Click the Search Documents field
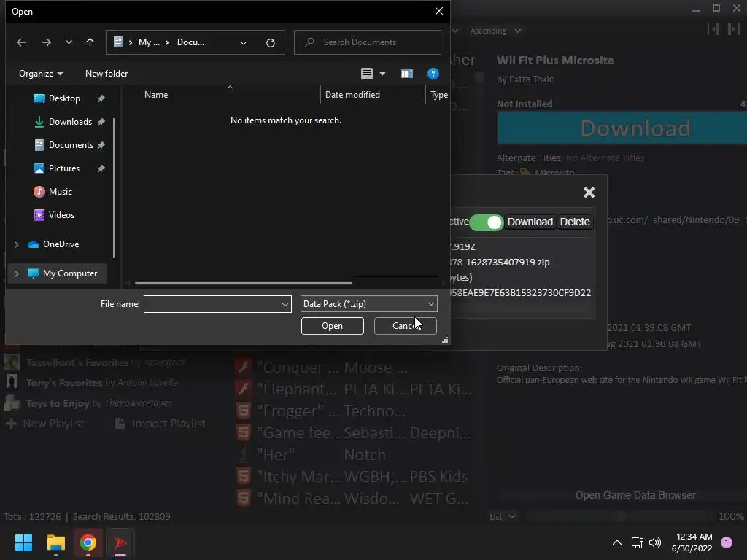This screenshot has width=747, height=560. click(x=368, y=42)
